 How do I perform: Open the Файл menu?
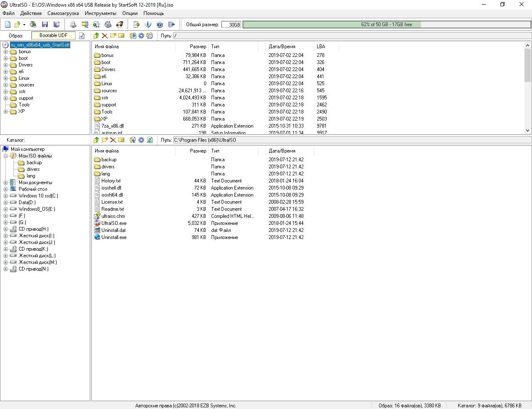pyautogui.click(x=8, y=13)
